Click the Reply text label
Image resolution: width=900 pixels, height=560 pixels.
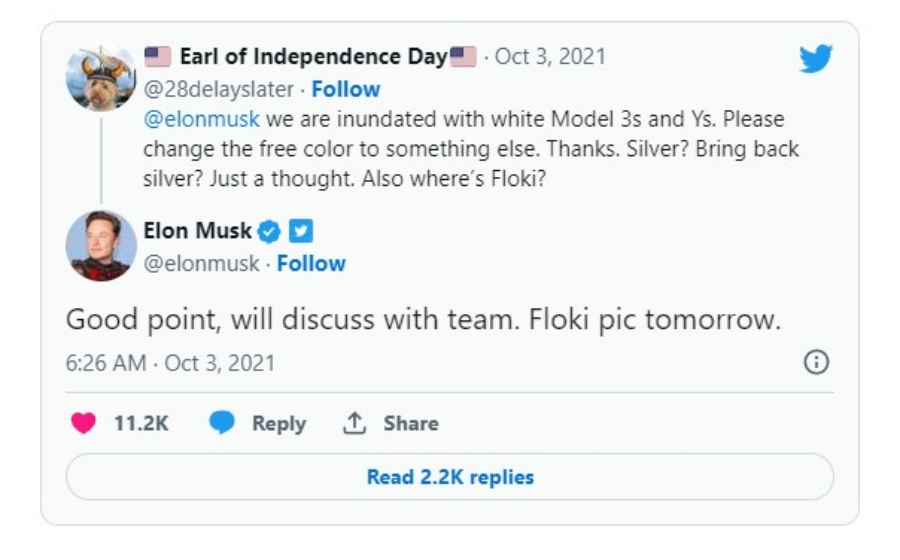tap(279, 423)
